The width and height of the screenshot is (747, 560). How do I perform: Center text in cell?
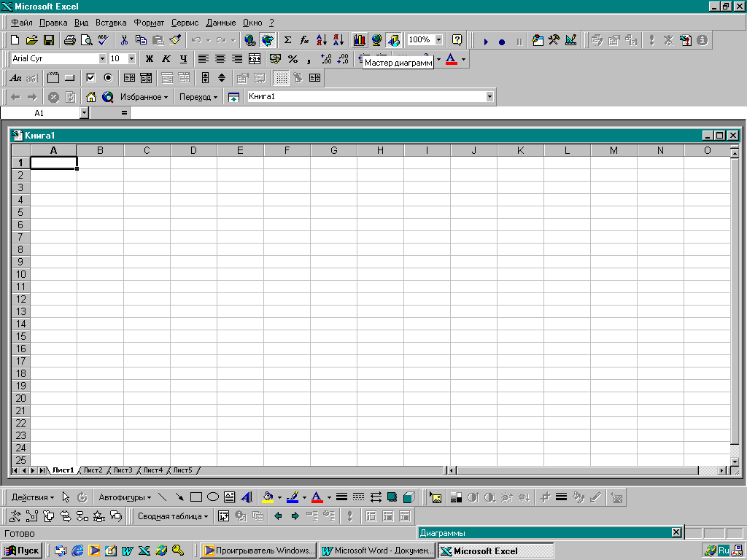220,59
